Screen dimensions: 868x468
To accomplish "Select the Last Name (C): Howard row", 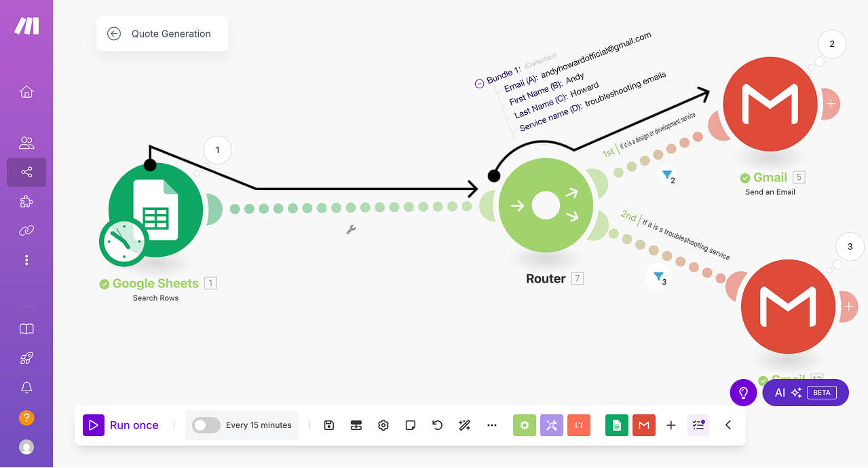I will pos(556,101).
